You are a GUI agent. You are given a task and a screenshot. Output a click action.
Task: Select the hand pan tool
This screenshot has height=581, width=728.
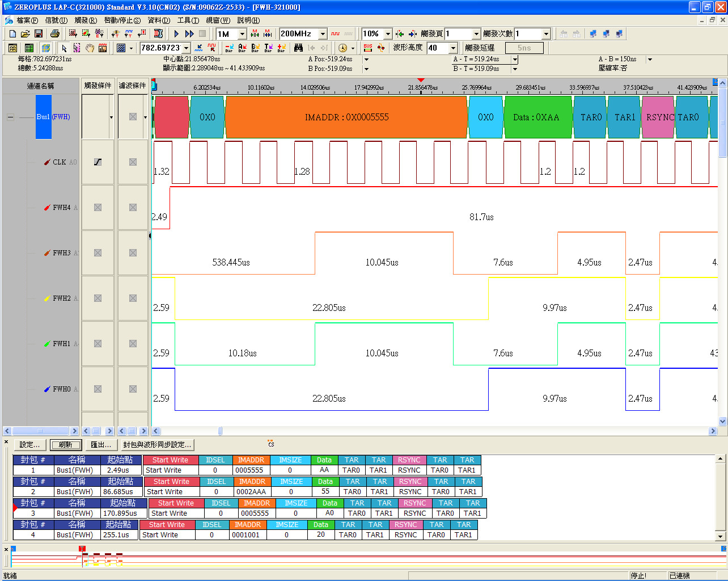(x=90, y=48)
